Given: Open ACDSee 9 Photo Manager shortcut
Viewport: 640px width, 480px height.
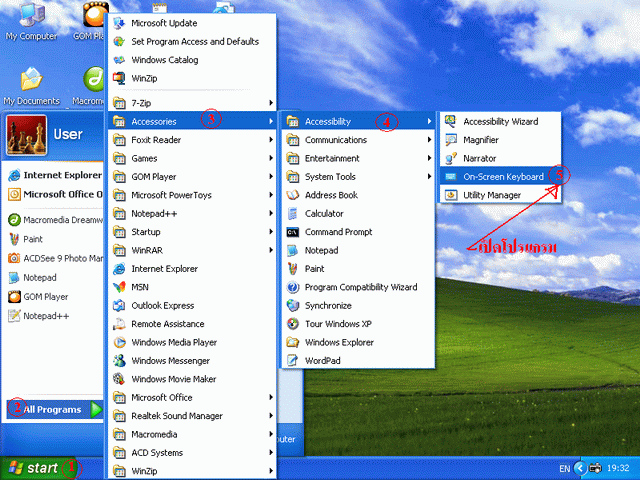Looking at the screenshot, I should 55,258.
